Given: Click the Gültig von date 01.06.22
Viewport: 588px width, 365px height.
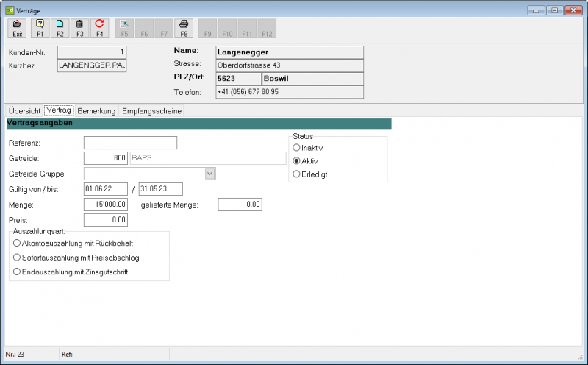Looking at the screenshot, I should coord(106,189).
